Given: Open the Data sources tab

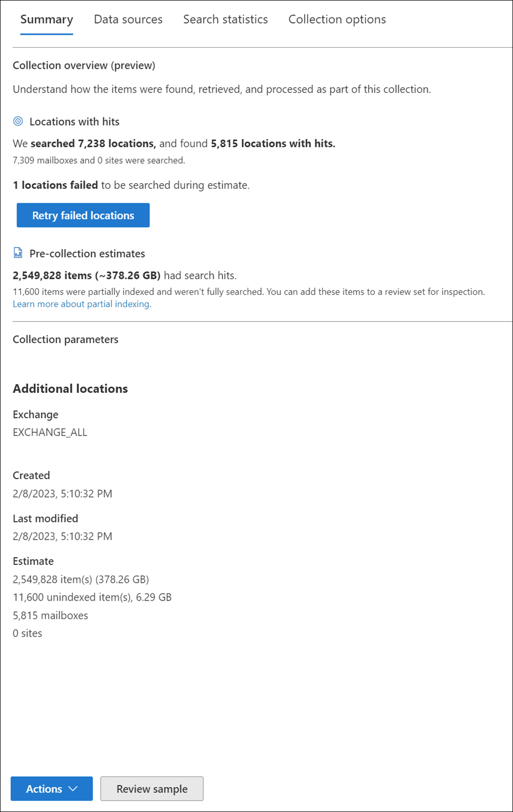Looking at the screenshot, I should point(128,19).
